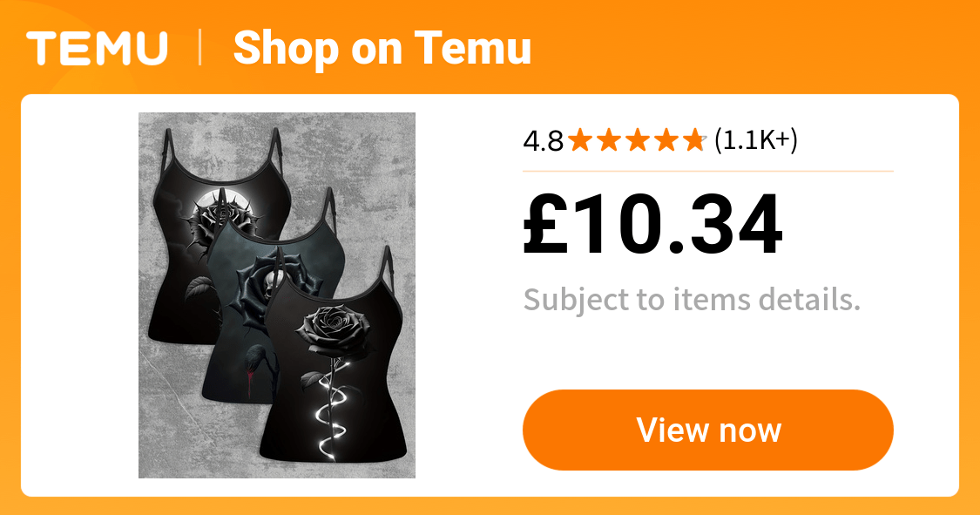Click the divider beside the TEMU logo

(x=200, y=49)
